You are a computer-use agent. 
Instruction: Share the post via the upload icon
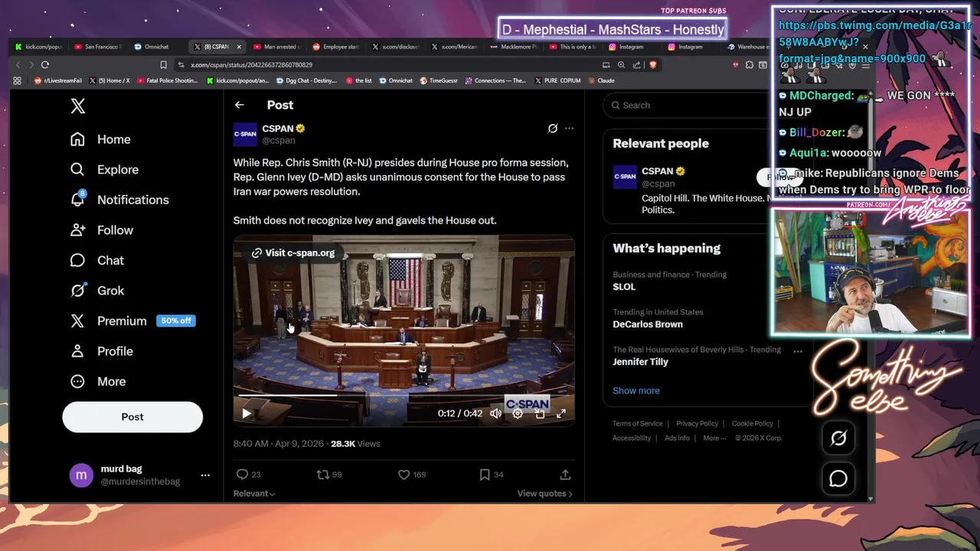point(565,474)
